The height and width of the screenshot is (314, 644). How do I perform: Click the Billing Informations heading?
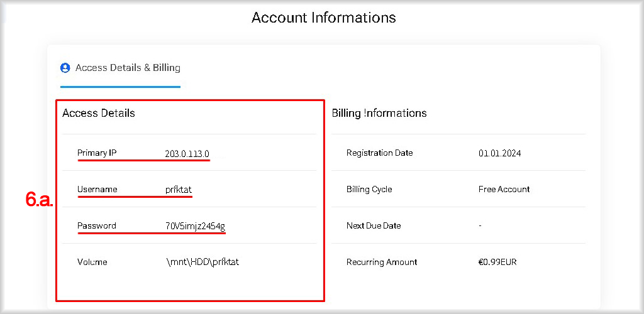pyautogui.click(x=379, y=113)
